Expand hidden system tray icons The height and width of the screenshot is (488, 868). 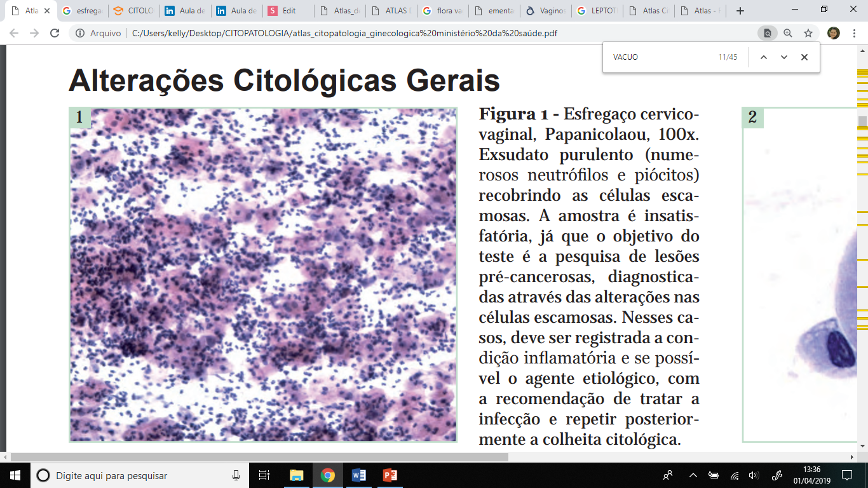click(693, 475)
